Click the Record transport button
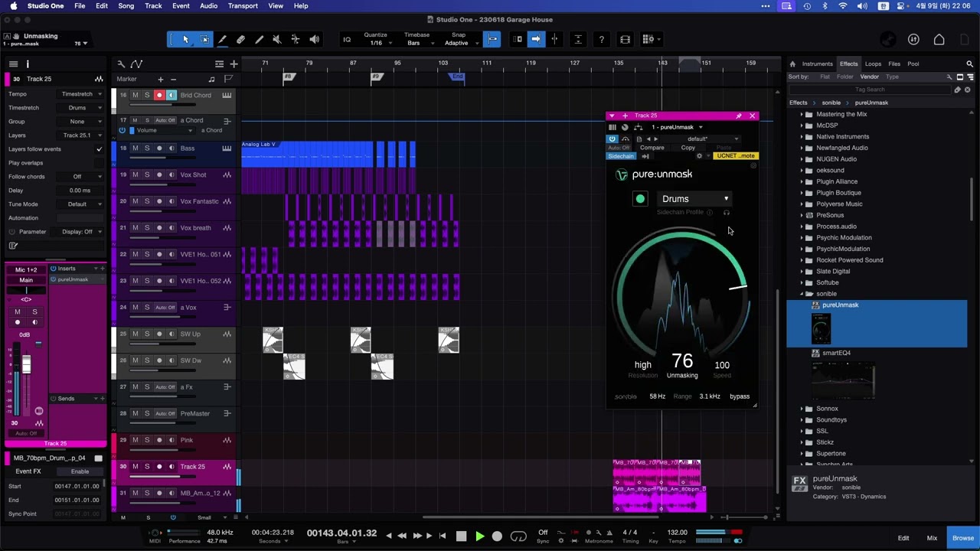 pyautogui.click(x=497, y=536)
